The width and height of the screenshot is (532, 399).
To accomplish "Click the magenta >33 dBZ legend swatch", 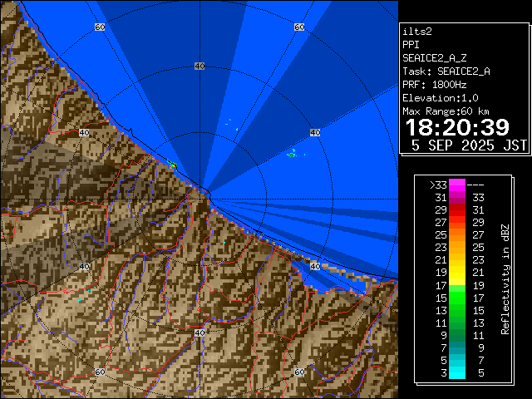I will [457, 185].
